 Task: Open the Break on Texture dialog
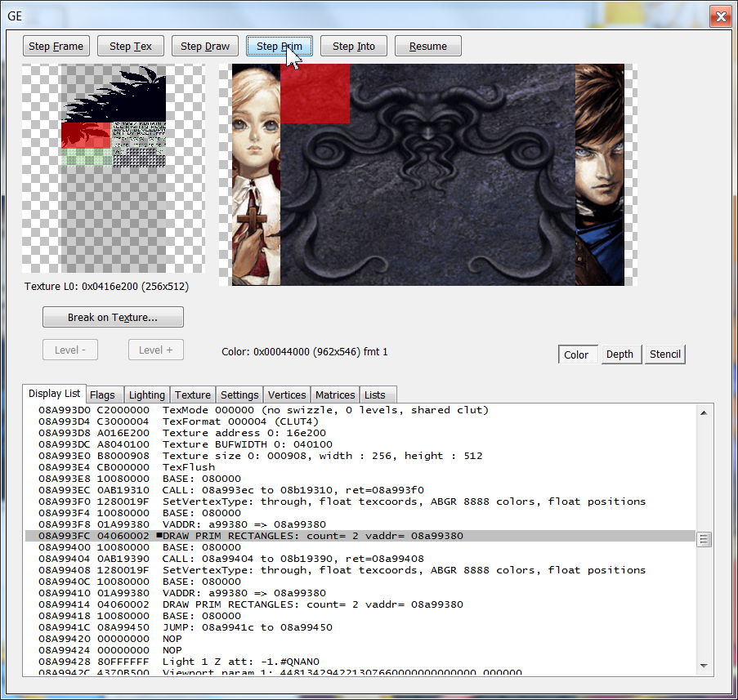click(113, 317)
